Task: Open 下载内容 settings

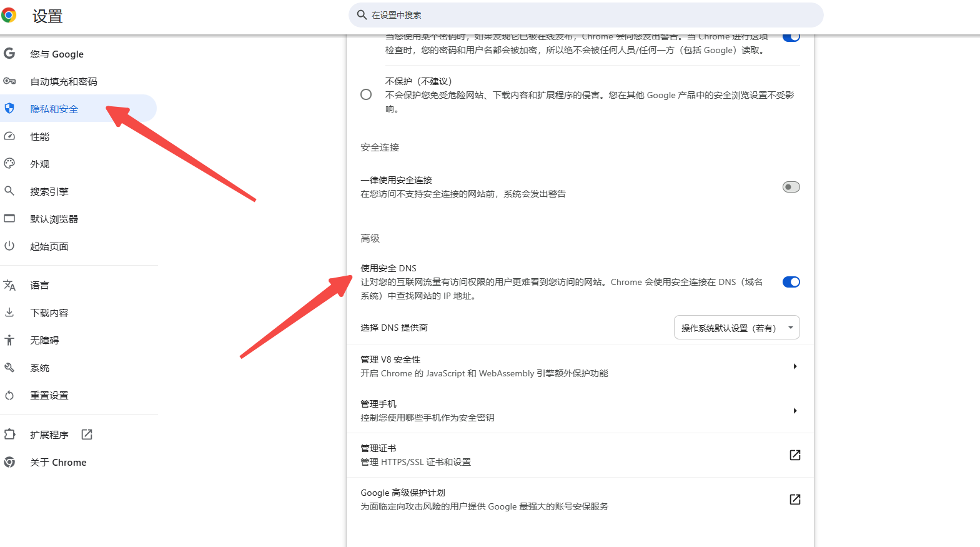Action: click(x=78, y=313)
